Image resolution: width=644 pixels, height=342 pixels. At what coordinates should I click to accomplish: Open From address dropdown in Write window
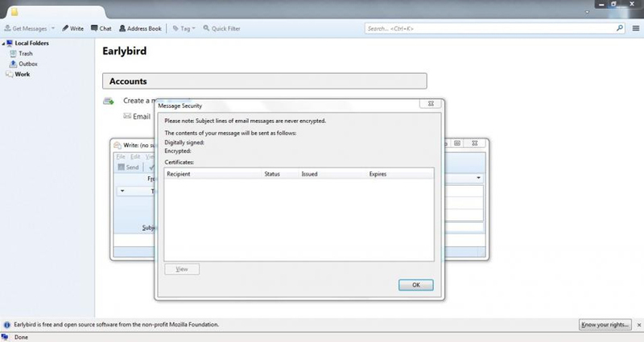click(478, 178)
